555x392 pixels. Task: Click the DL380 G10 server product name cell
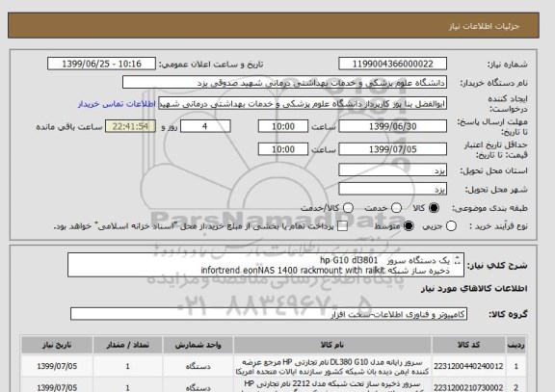[x=332, y=367]
